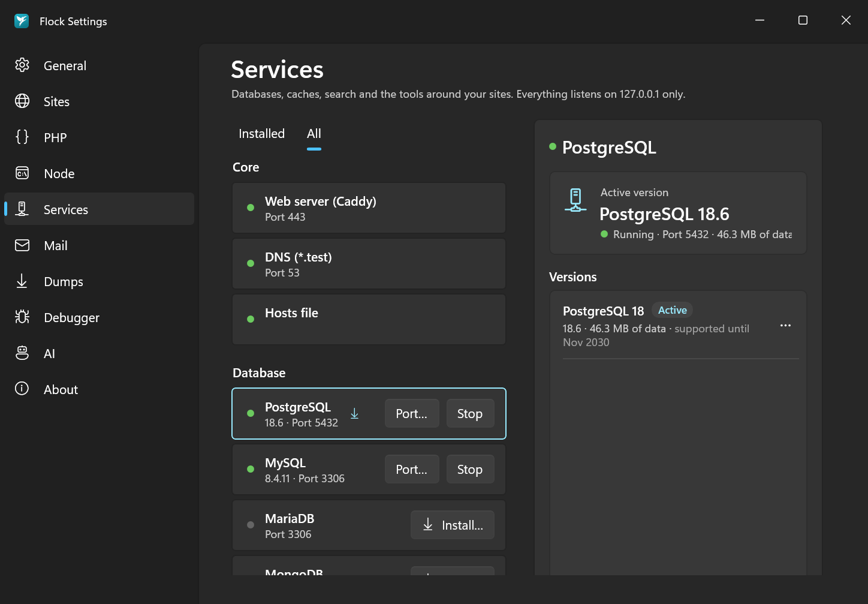Click the Sites globe icon
Image resolution: width=868 pixels, height=604 pixels.
22,101
